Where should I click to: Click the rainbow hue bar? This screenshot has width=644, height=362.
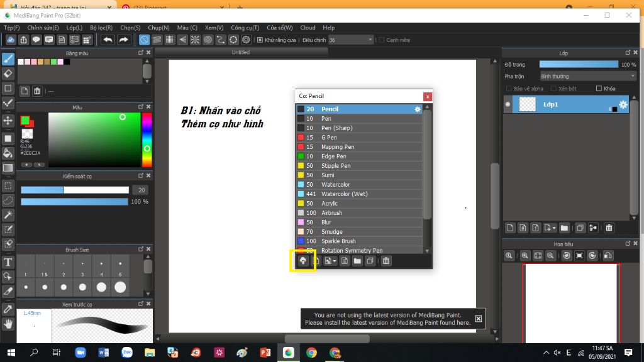coord(147,140)
